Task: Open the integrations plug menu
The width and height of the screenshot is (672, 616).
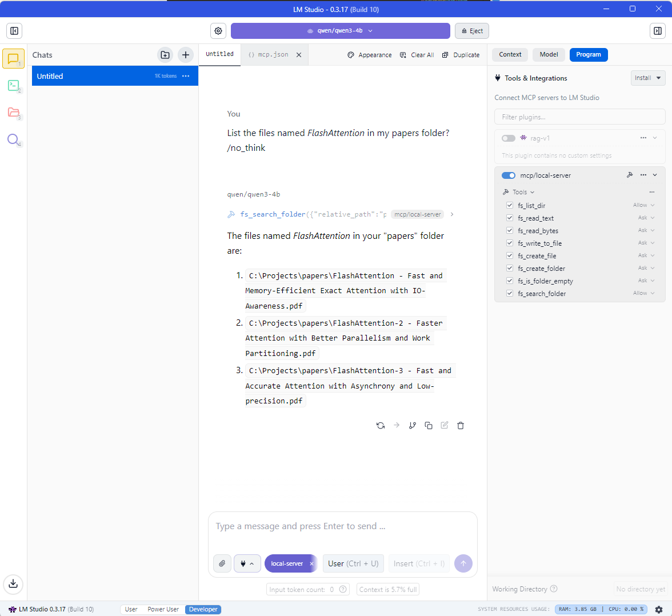Action: click(x=247, y=563)
